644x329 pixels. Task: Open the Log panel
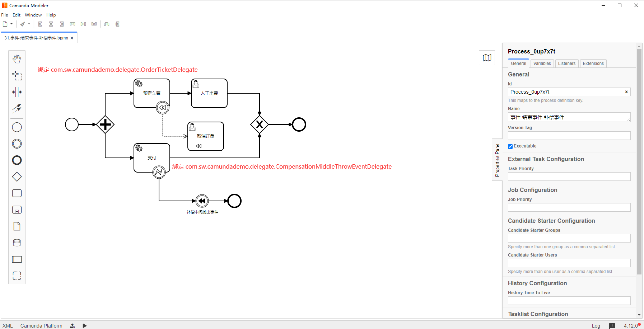(596, 326)
